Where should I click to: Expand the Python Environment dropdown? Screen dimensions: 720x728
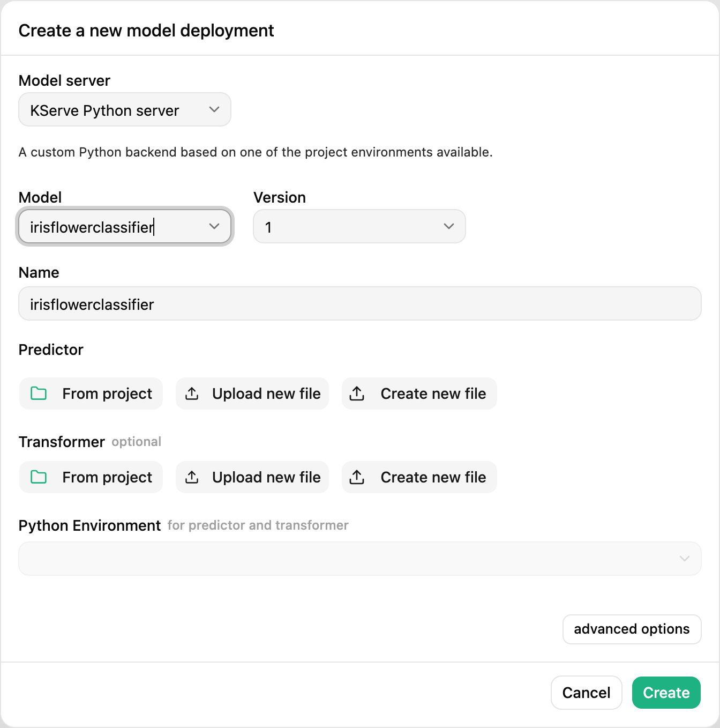coord(360,559)
